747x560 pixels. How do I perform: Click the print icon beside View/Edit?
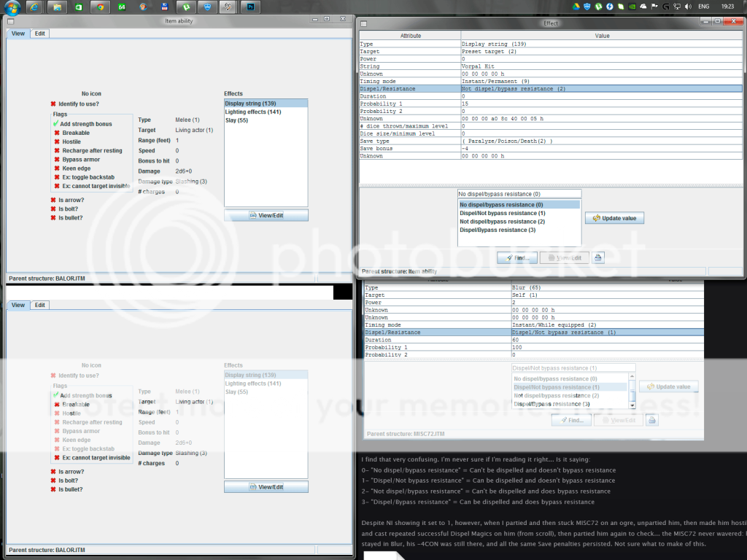coord(598,257)
